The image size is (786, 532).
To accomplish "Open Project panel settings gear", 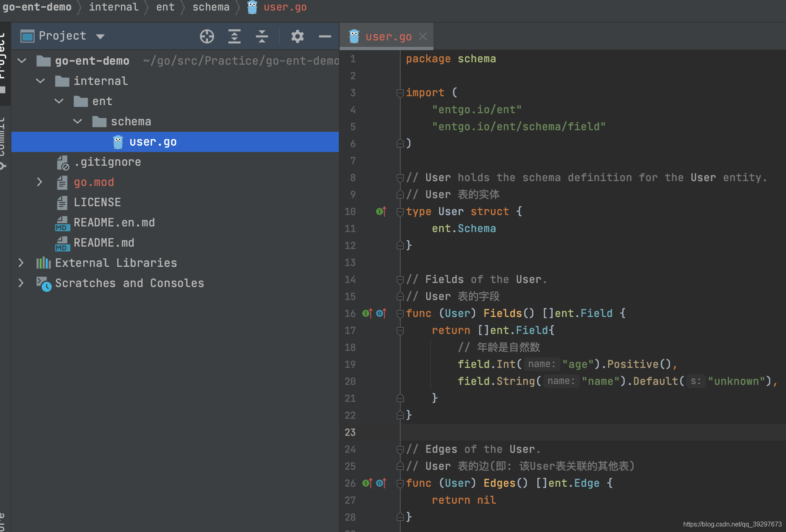I will tap(297, 36).
